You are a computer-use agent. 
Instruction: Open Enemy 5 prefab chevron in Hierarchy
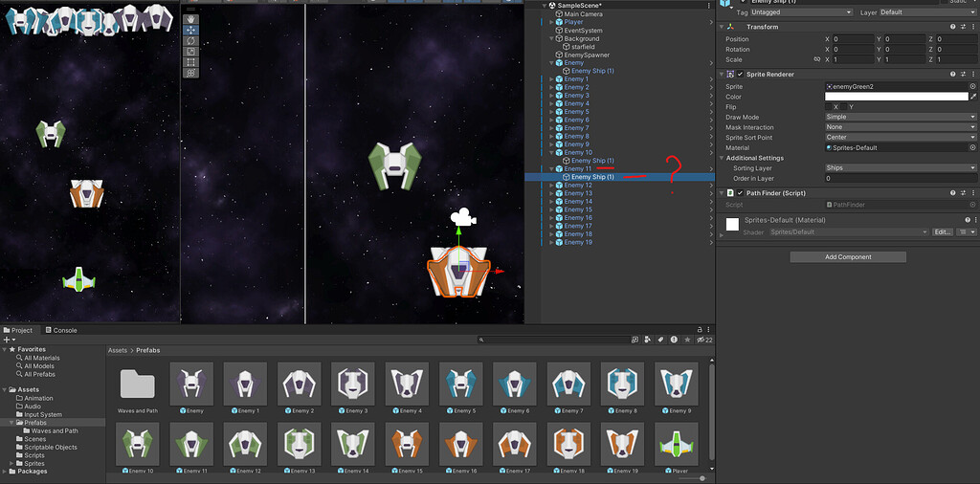coord(711,112)
